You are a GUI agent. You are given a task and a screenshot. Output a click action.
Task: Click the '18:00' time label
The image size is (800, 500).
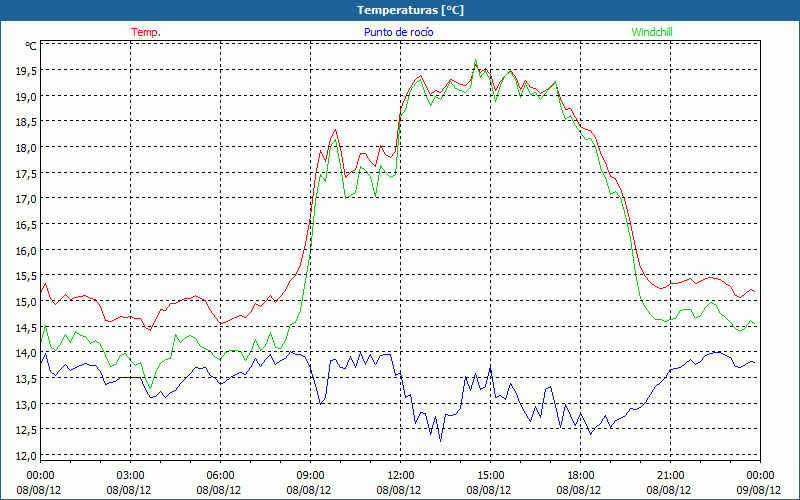tap(581, 476)
